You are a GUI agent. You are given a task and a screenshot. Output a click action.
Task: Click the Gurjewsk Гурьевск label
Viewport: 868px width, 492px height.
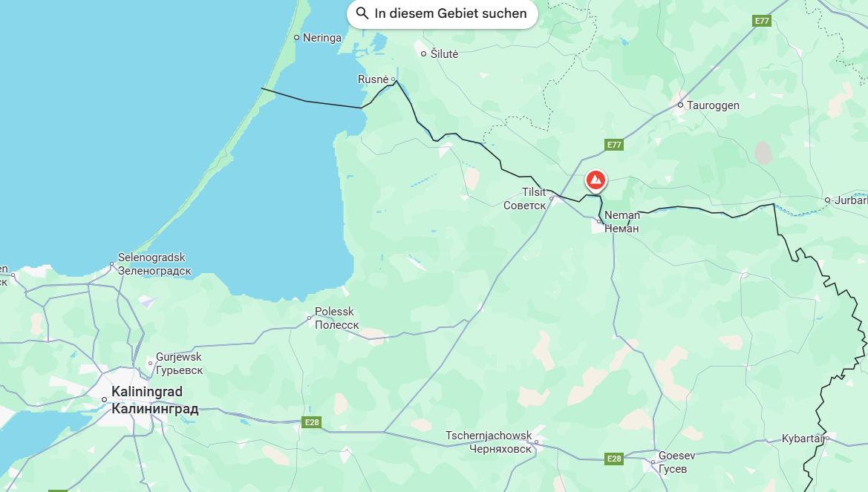click(x=180, y=364)
